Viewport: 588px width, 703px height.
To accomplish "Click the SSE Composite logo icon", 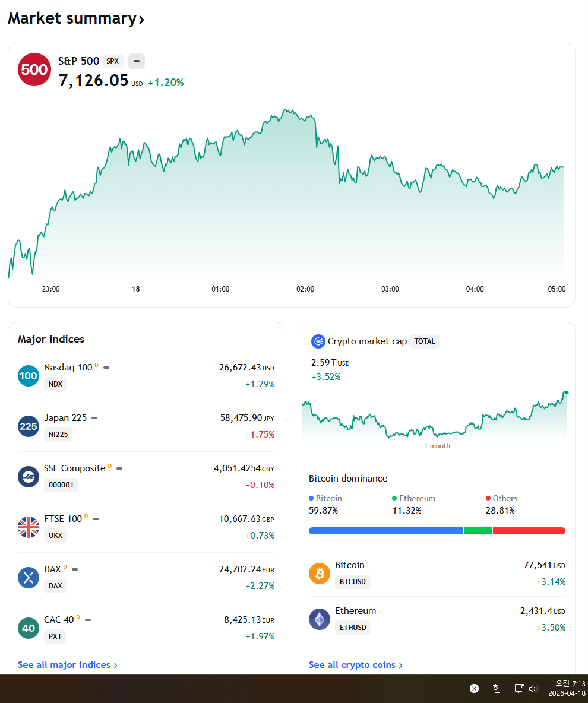I will pos(29,477).
